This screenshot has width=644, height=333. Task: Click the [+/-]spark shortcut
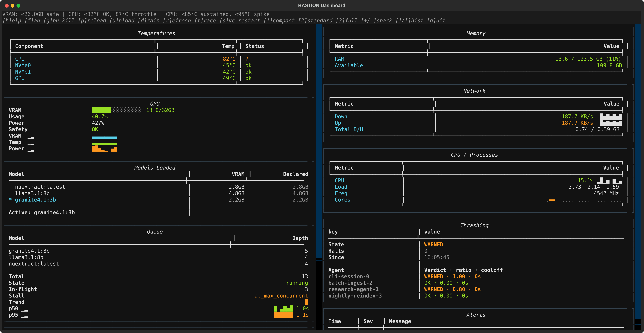[x=376, y=20]
